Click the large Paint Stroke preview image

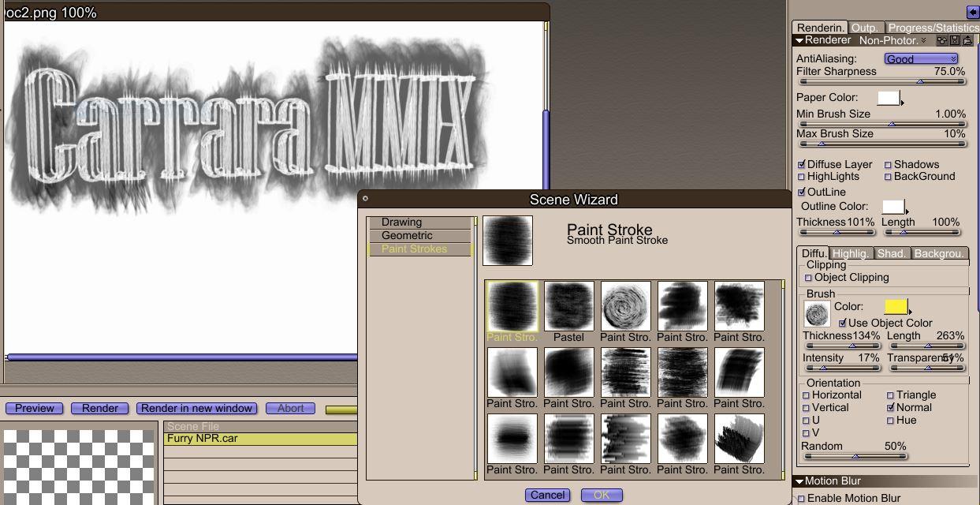click(508, 241)
